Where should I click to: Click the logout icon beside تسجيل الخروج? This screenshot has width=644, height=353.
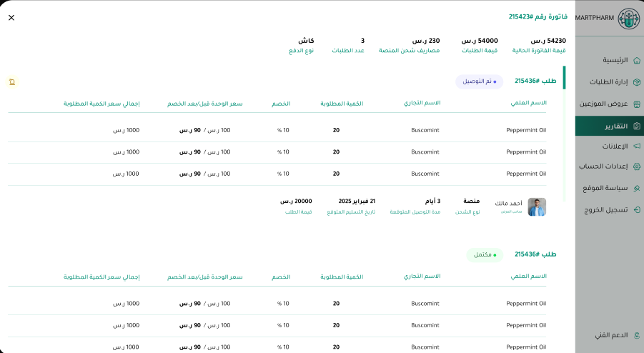(x=636, y=210)
